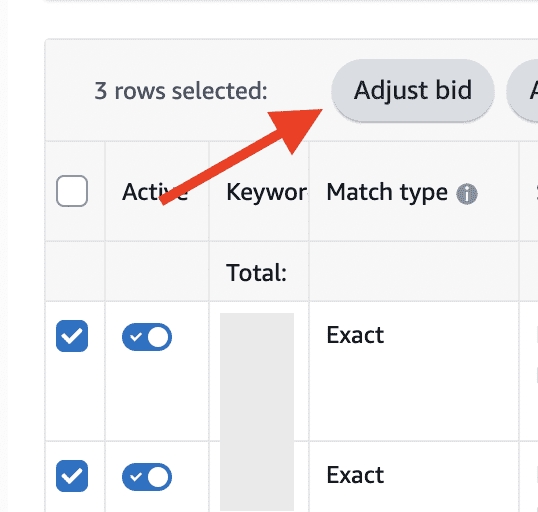Viewport: 538px width, 512px height.
Task: Uncheck the first Exact row's checkbox
Action: pos(72,336)
